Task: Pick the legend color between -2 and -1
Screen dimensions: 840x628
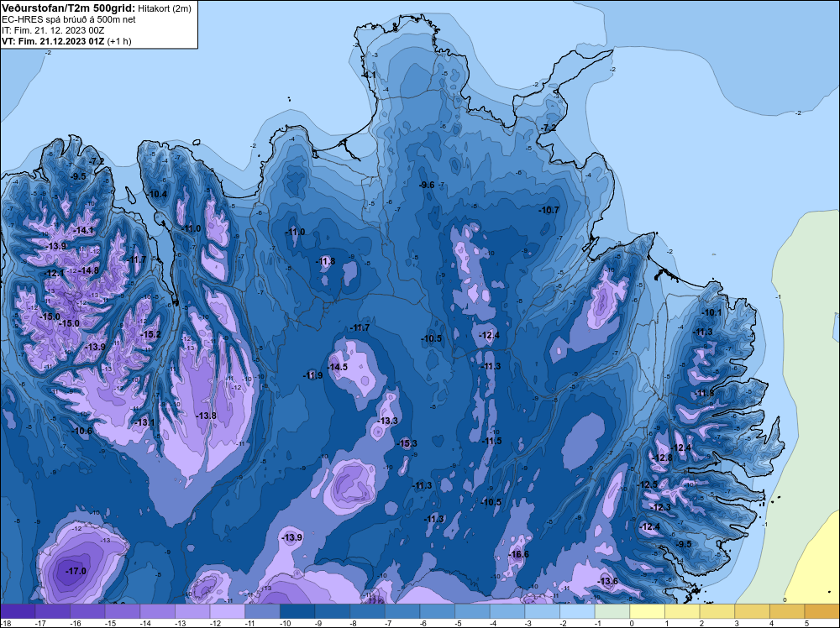Action: 577,611
